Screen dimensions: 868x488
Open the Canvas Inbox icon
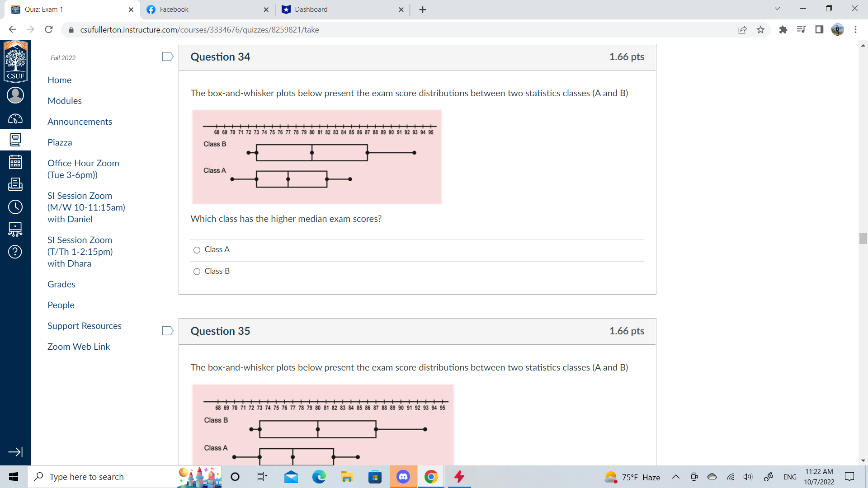[x=15, y=184]
